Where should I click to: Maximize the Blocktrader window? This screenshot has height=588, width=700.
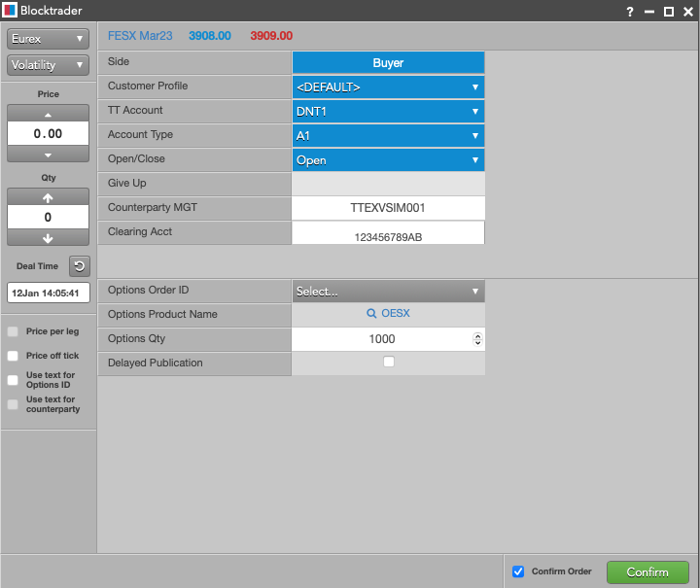669,11
